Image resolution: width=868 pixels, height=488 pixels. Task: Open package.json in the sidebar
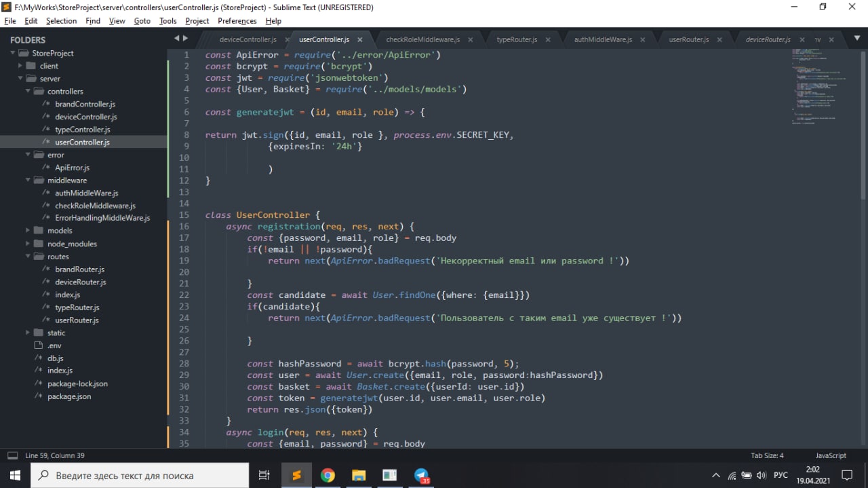[68, 396]
